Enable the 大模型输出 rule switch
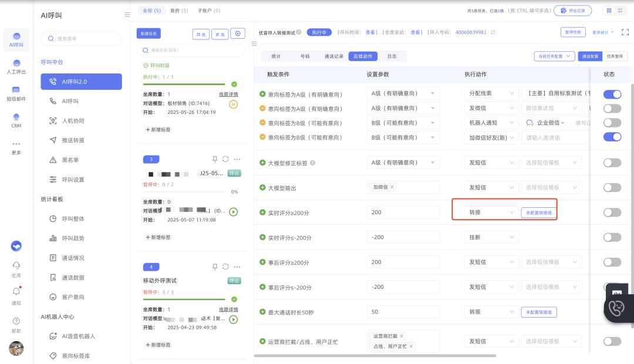 (x=612, y=188)
